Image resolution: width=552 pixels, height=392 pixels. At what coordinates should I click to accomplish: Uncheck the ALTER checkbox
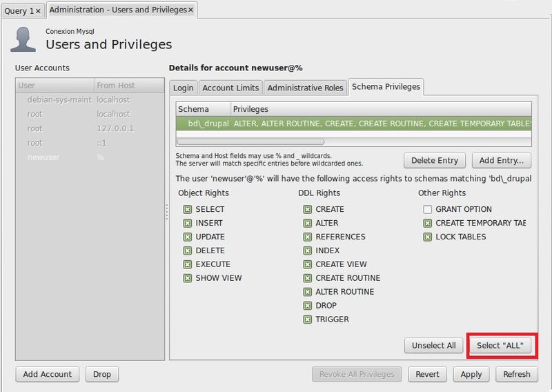point(307,223)
